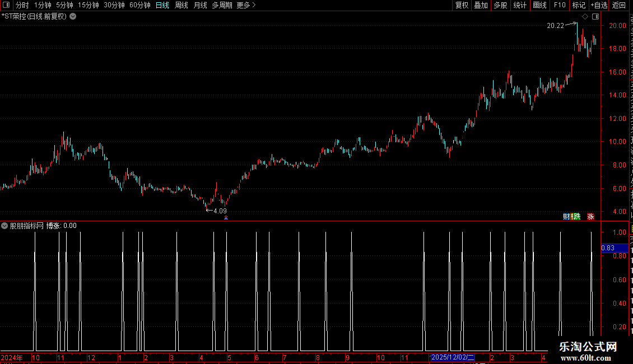This screenshot has width=633, height=364.
Task: Toggle the left side panel icon
Action: point(6,5)
